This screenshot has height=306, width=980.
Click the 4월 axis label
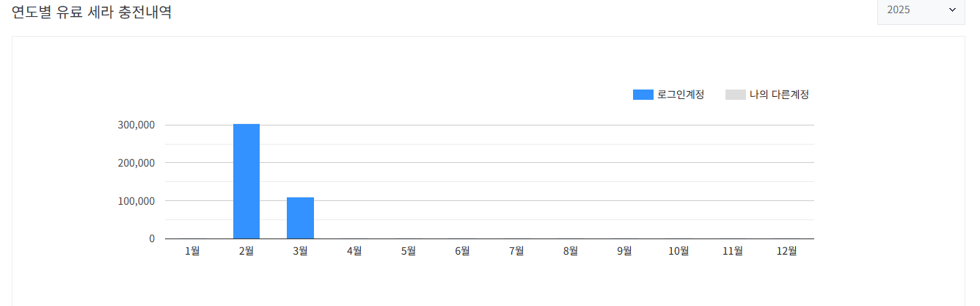click(x=354, y=251)
